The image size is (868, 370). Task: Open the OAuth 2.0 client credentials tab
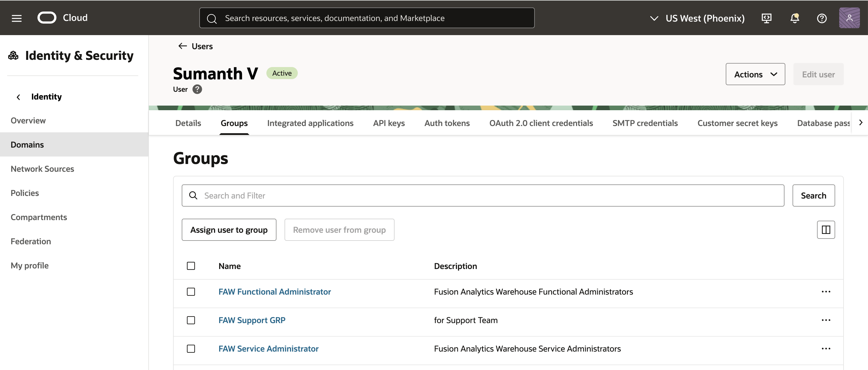[541, 123]
